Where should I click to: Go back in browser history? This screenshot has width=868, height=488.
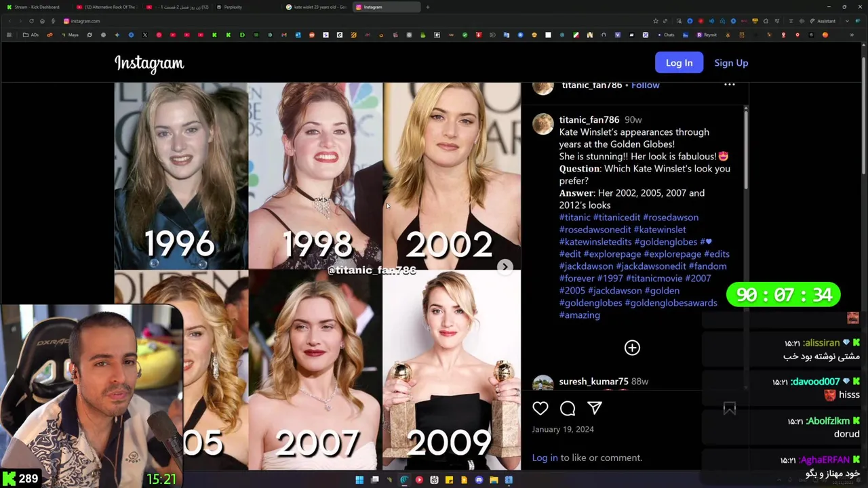9,21
